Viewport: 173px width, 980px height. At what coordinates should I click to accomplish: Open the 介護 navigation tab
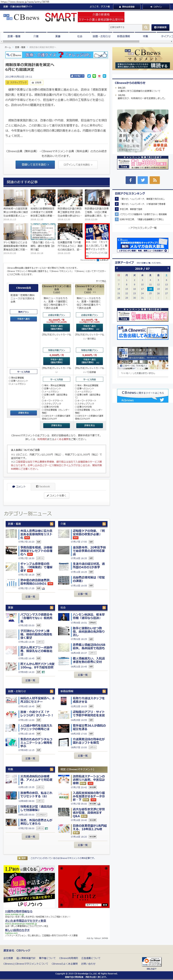click(x=36, y=36)
